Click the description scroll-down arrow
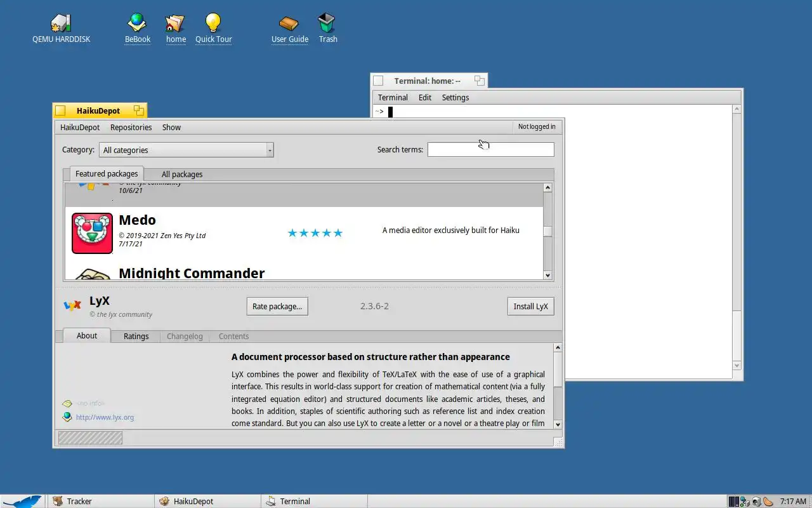This screenshot has height=508, width=812. tap(558, 424)
